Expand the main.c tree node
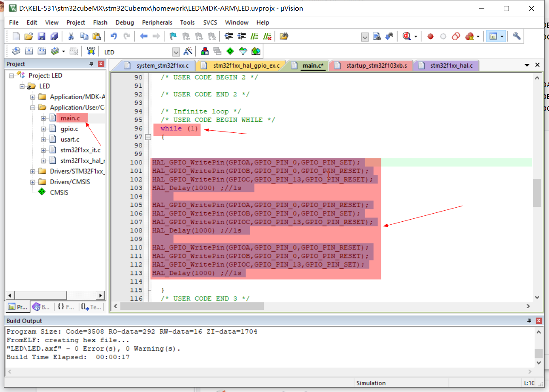 43,118
